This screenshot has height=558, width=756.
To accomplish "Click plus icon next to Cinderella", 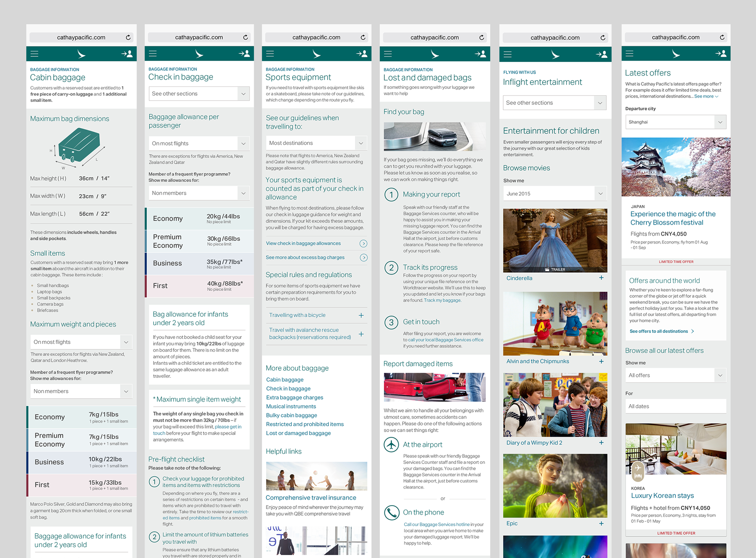I will pos(601,278).
